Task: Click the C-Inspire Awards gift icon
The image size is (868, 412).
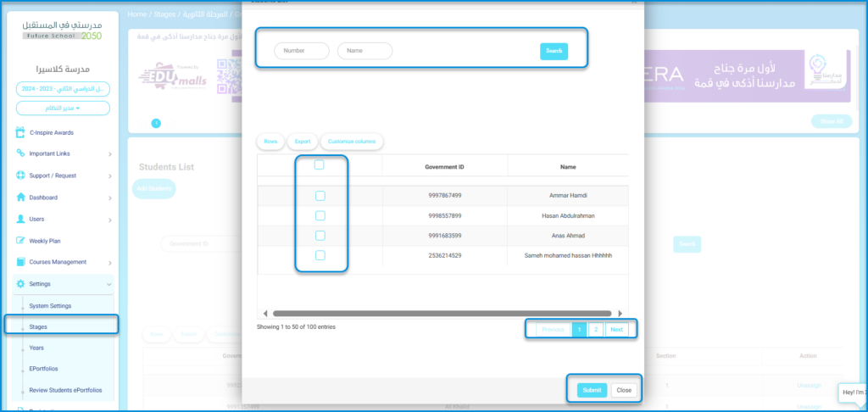Action: pos(20,132)
